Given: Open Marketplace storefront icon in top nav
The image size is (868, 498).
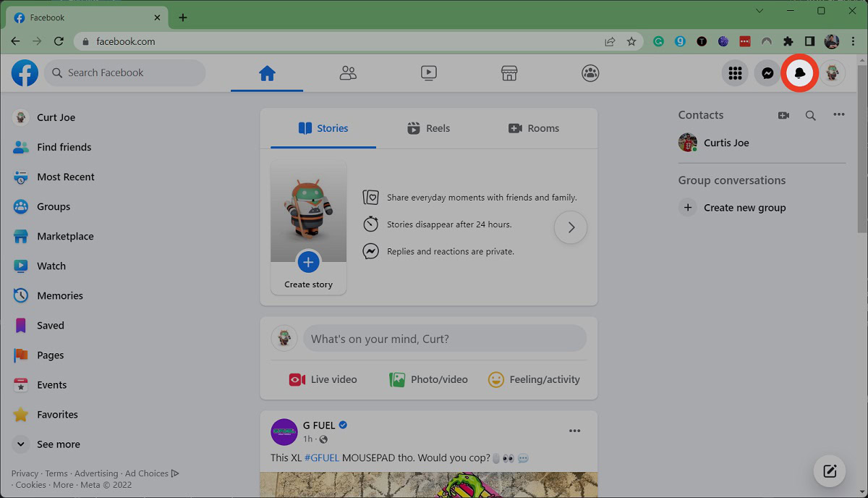Looking at the screenshot, I should coord(509,73).
